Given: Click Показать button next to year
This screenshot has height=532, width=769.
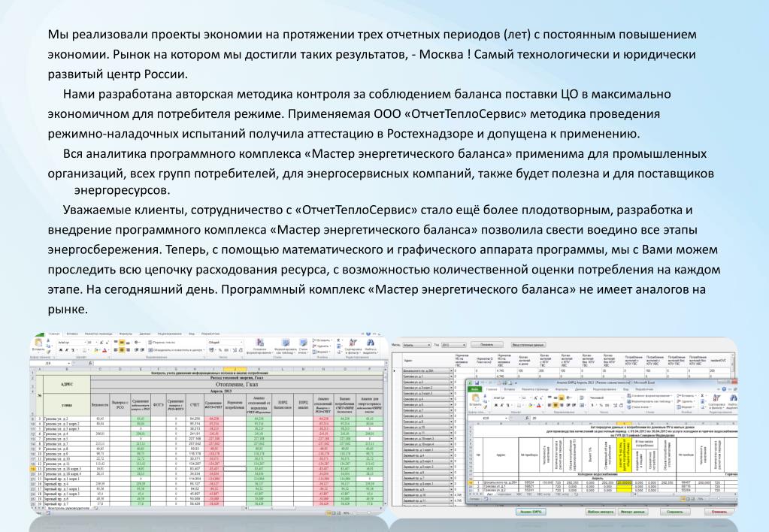Looking at the screenshot, I should tap(487, 345).
